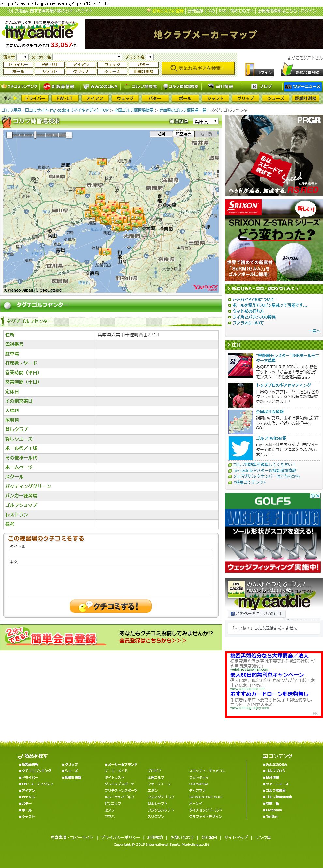
Task: Zoom in the map with plus button
Action: click(x=69, y=135)
